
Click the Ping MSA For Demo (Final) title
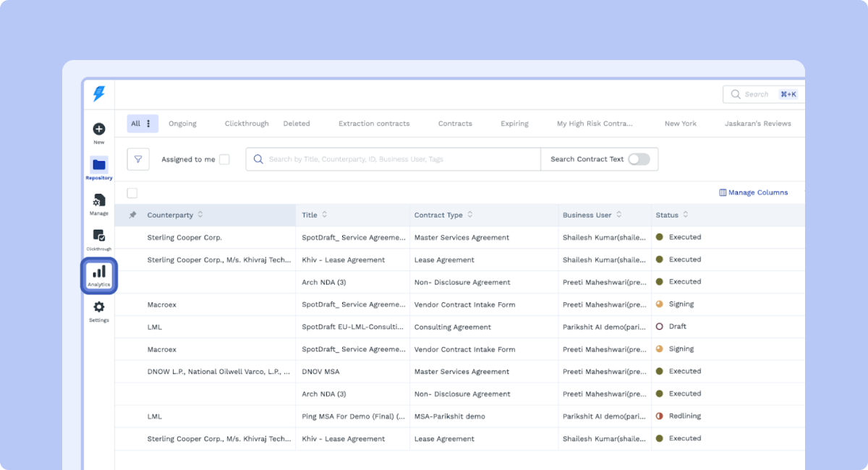(x=354, y=416)
